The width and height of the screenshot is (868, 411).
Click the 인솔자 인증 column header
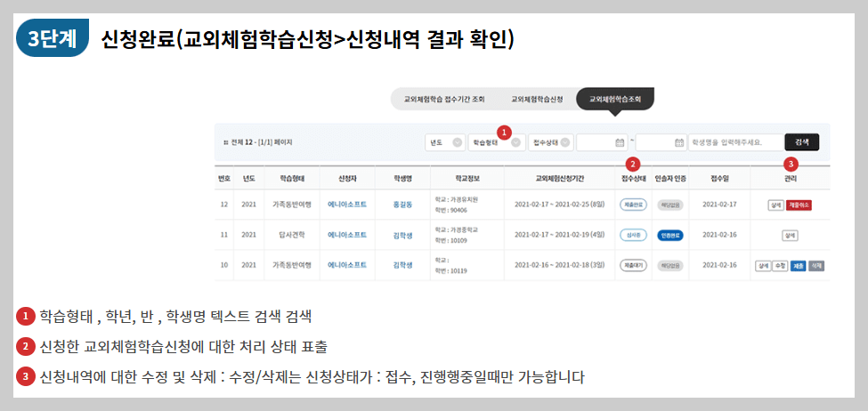coord(670,179)
